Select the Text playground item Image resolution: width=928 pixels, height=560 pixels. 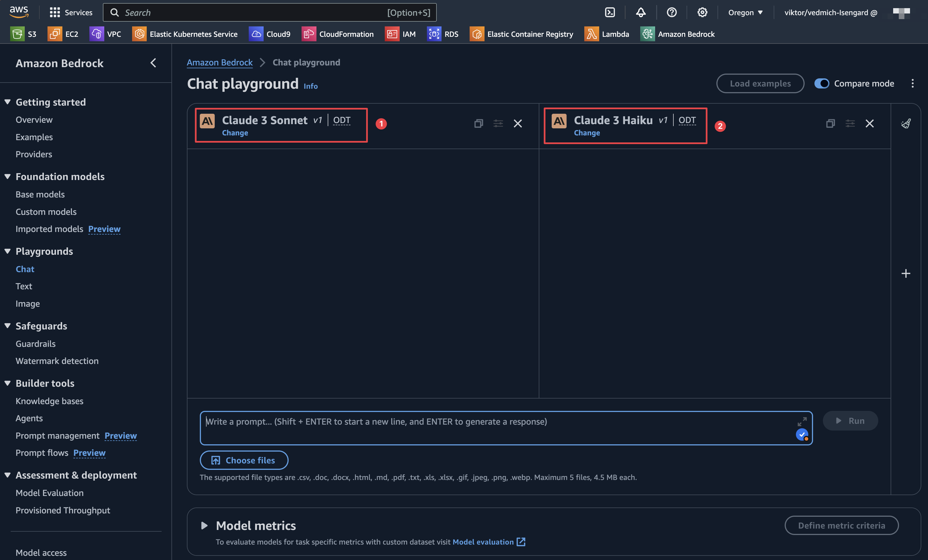click(24, 286)
